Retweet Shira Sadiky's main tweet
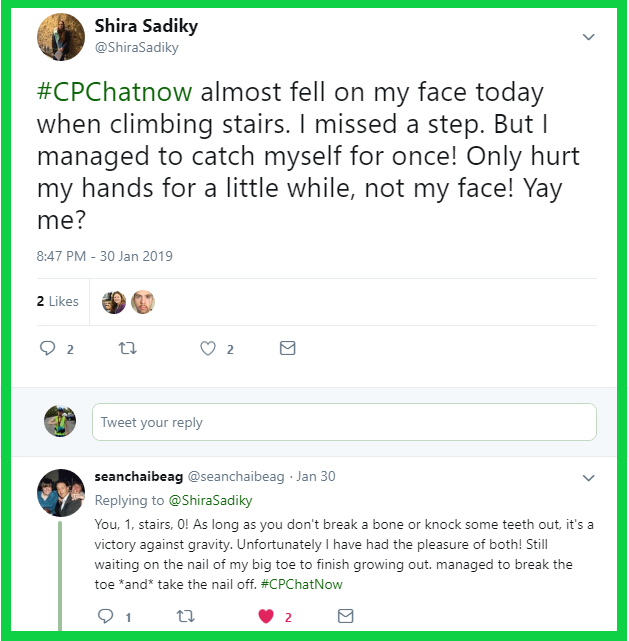The height and width of the screenshot is (641, 629). coord(127,348)
